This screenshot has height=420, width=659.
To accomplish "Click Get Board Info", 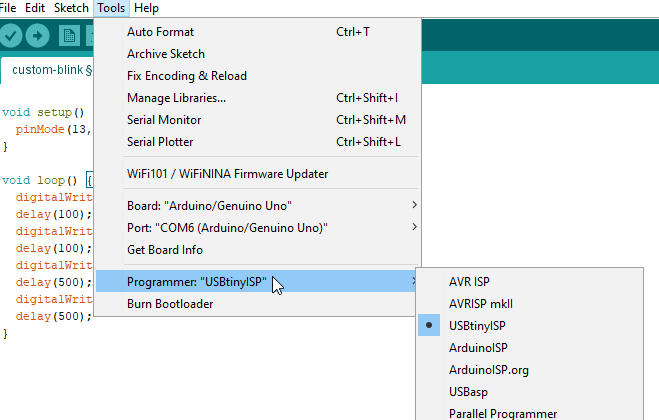I will [x=165, y=249].
